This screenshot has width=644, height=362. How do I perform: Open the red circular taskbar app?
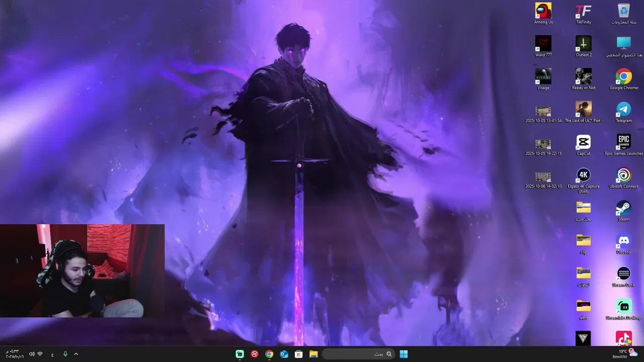tap(255, 354)
